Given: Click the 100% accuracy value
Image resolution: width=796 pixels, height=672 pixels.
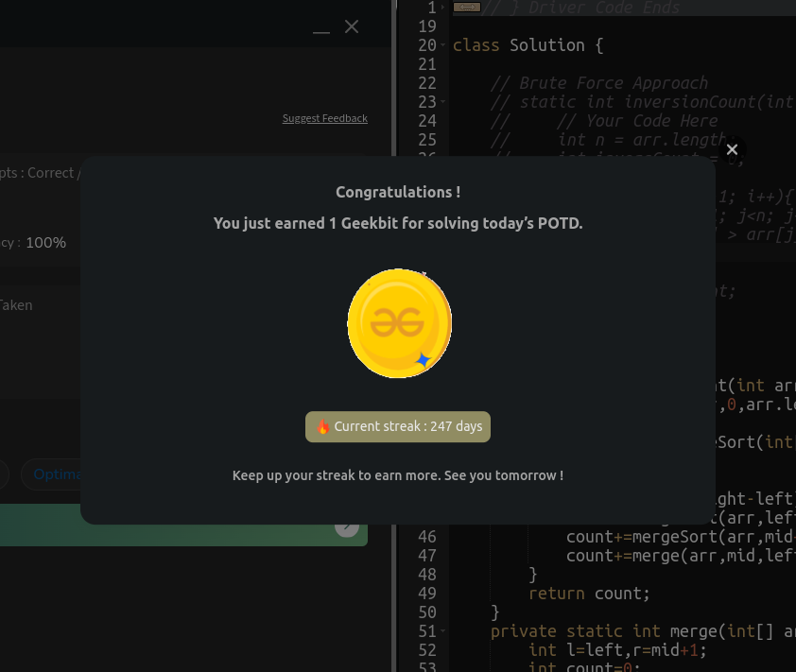Looking at the screenshot, I should 45,243.
